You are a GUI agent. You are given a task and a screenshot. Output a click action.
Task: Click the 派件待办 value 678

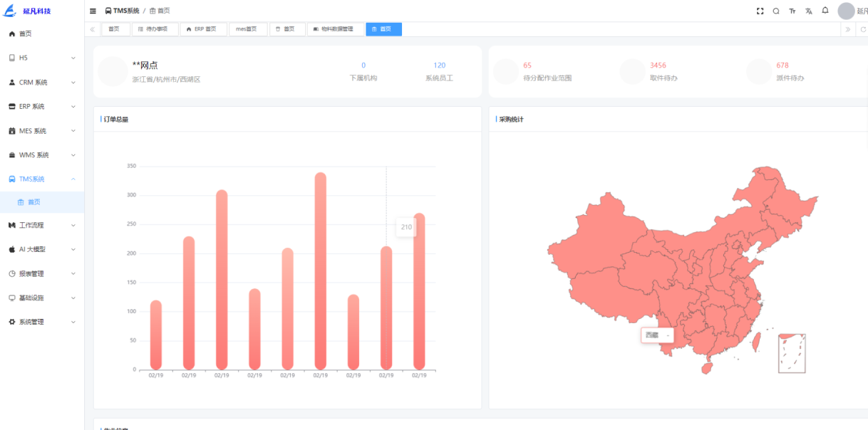coord(782,65)
